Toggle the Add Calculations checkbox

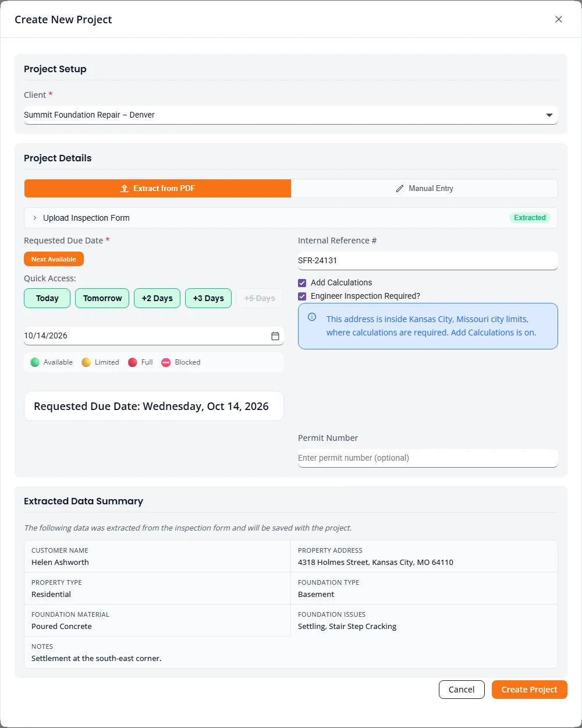(x=302, y=283)
